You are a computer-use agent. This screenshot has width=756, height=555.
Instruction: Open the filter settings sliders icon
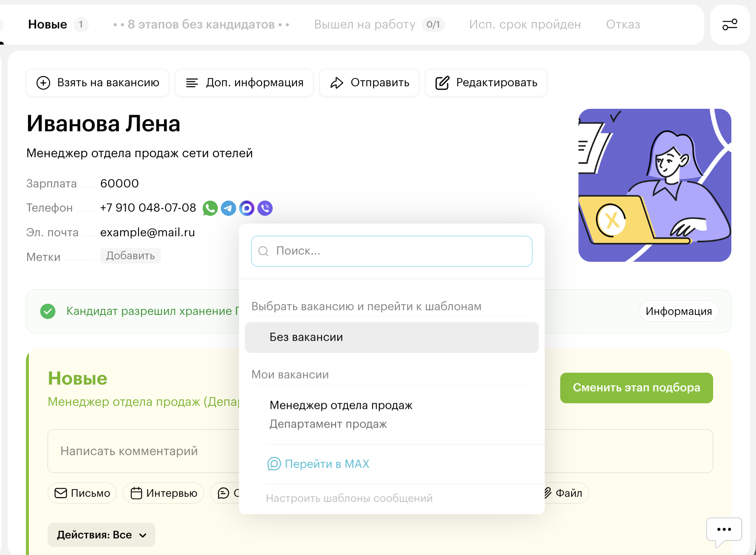[730, 25]
